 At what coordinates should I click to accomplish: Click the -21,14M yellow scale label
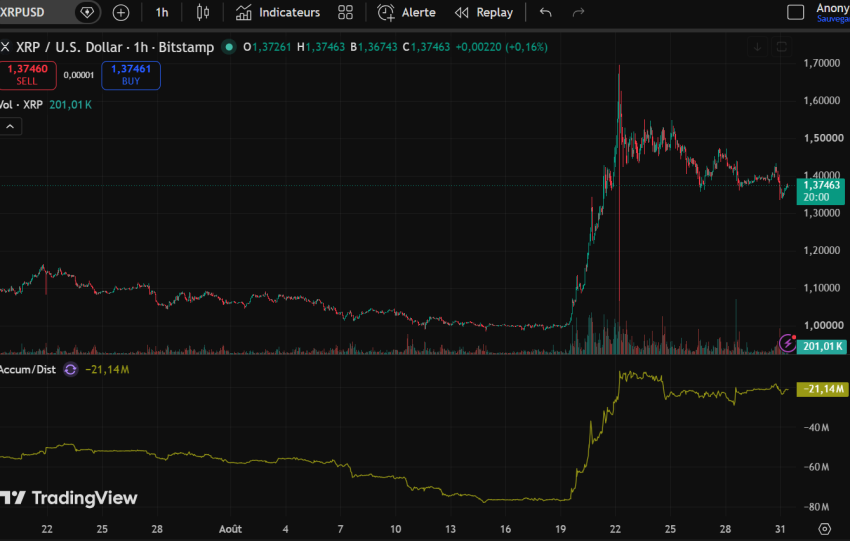(x=823, y=389)
